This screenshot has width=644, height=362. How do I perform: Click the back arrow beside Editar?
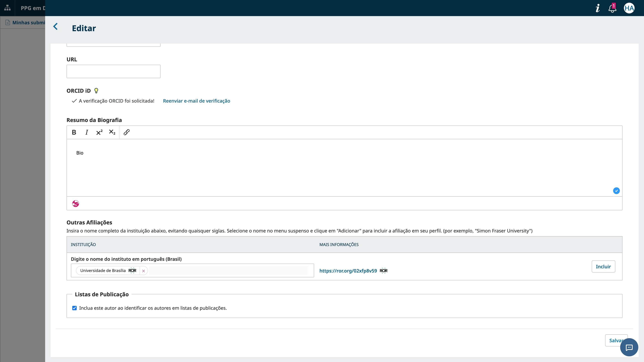click(56, 26)
